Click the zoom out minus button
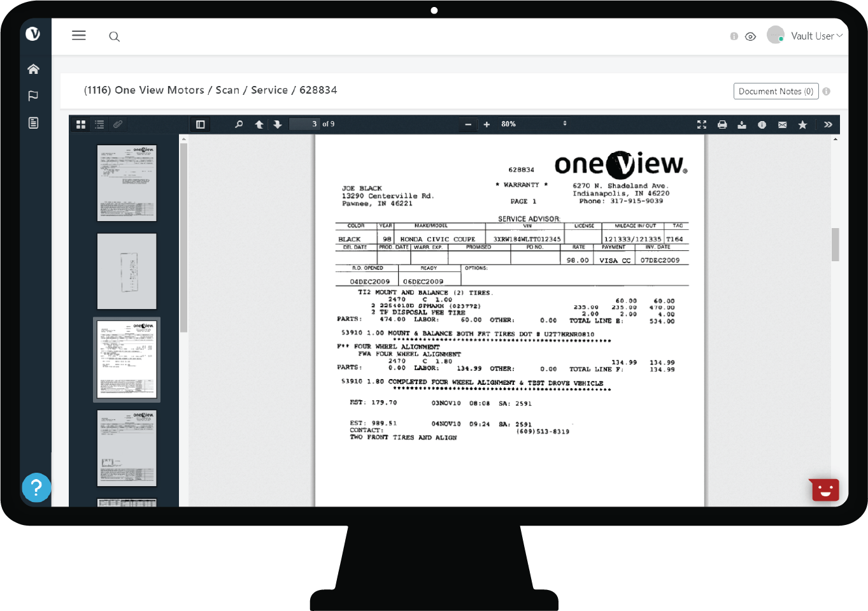The width and height of the screenshot is (868, 611). pos(468,124)
